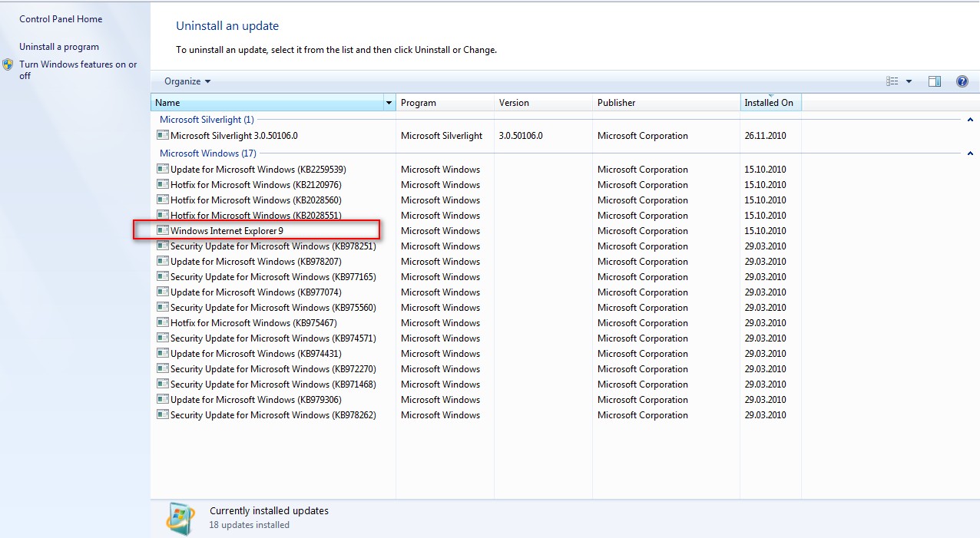This screenshot has height=538, width=980.
Task: Sort by the Version column header
Action: 543,103
